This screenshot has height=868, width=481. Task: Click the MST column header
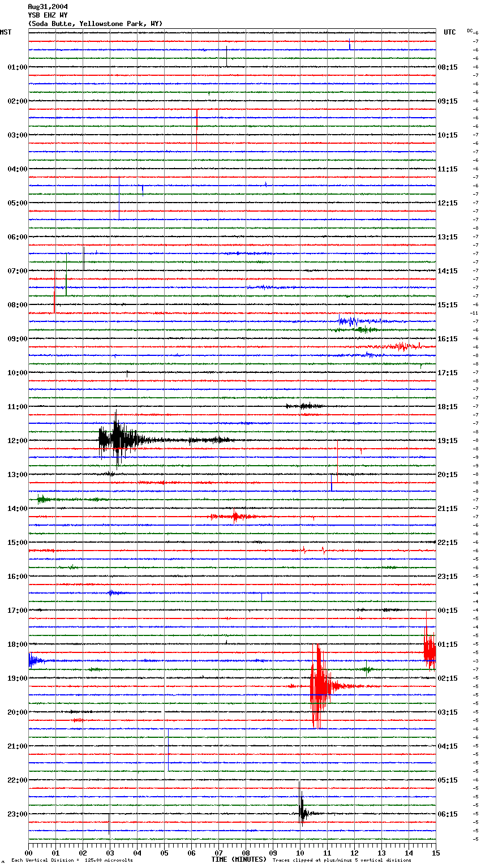click(x=6, y=32)
